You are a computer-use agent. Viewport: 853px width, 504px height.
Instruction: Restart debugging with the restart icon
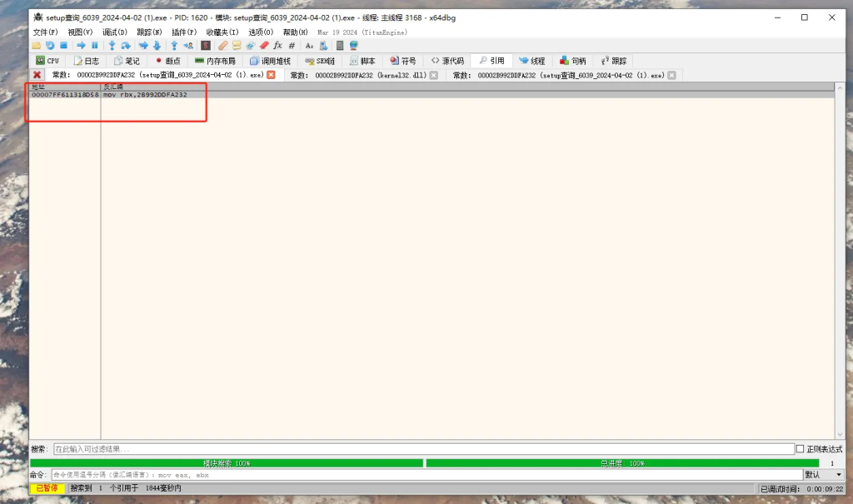coord(50,45)
